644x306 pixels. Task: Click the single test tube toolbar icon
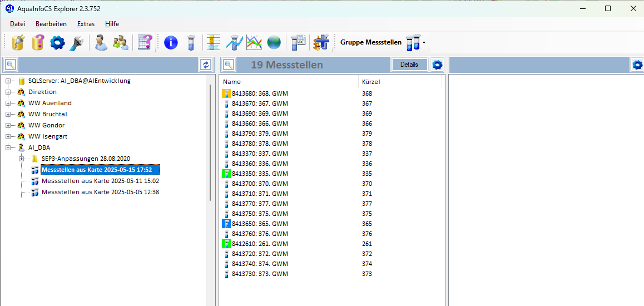pos(191,42)
